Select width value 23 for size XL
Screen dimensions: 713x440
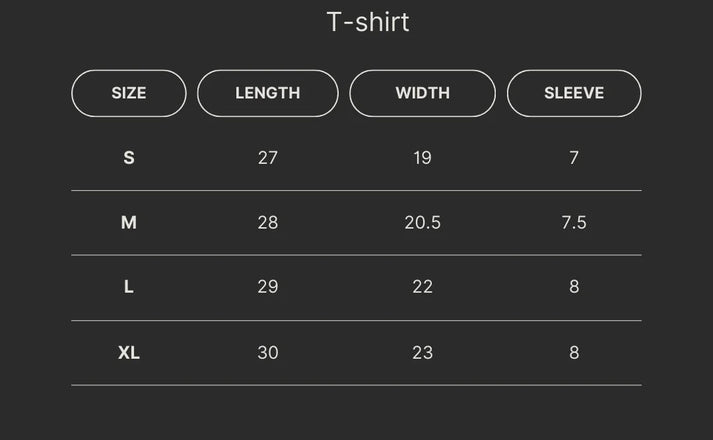click(x=422, y=353)
